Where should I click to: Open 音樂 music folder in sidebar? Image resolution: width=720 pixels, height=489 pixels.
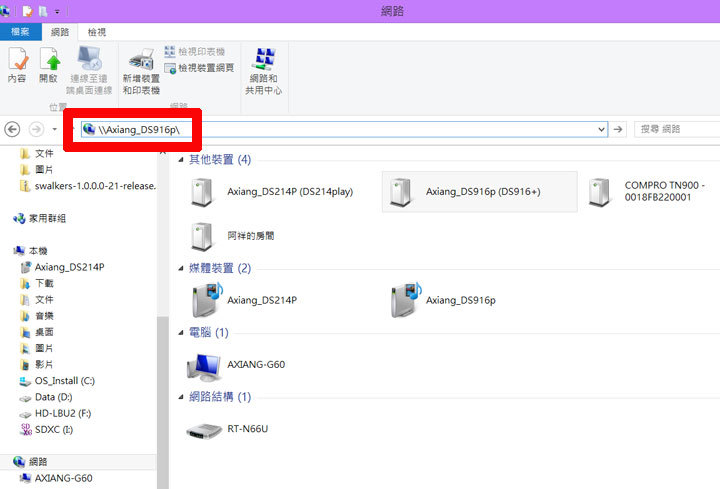pyautogui.click(x=37, y=316)
